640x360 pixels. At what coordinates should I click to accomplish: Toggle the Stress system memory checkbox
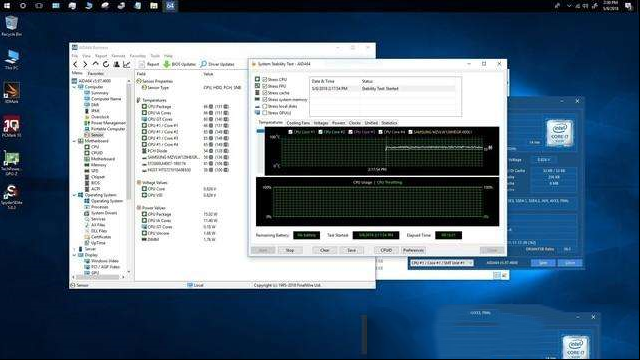(265, 99)
